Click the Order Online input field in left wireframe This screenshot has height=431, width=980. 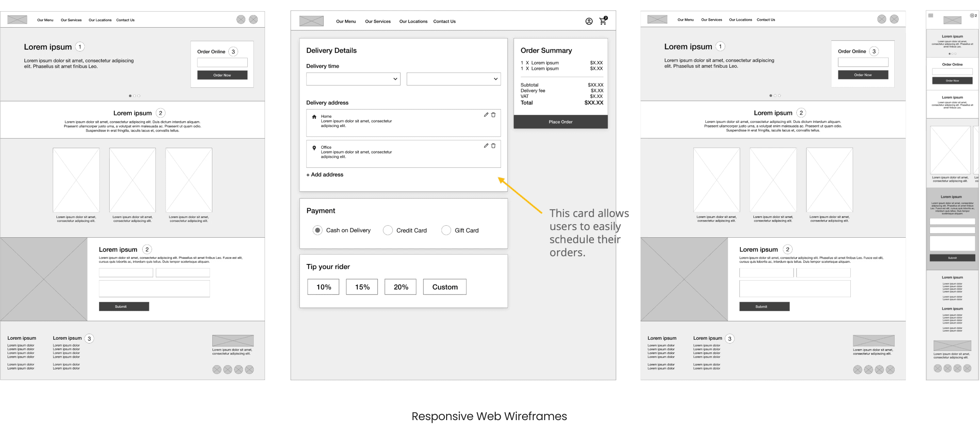[x=222, y=62]
